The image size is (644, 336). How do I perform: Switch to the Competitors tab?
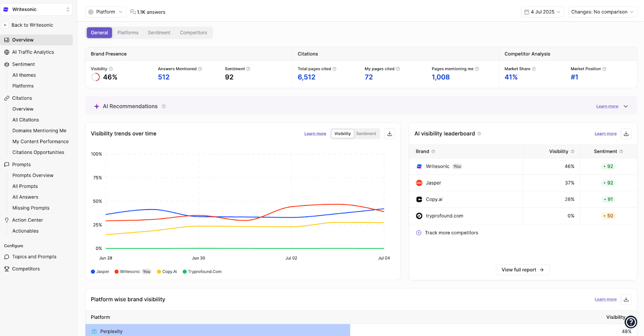(193, 33)
